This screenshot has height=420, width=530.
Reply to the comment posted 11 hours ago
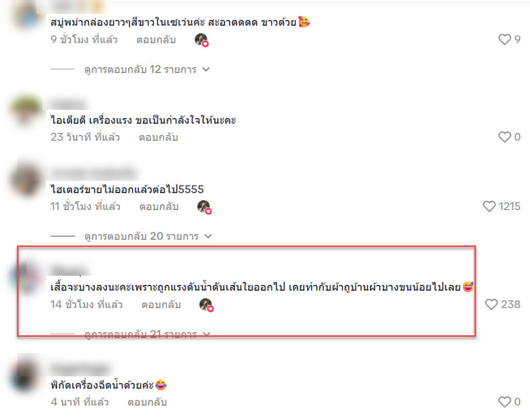click(x=159, y=206)
